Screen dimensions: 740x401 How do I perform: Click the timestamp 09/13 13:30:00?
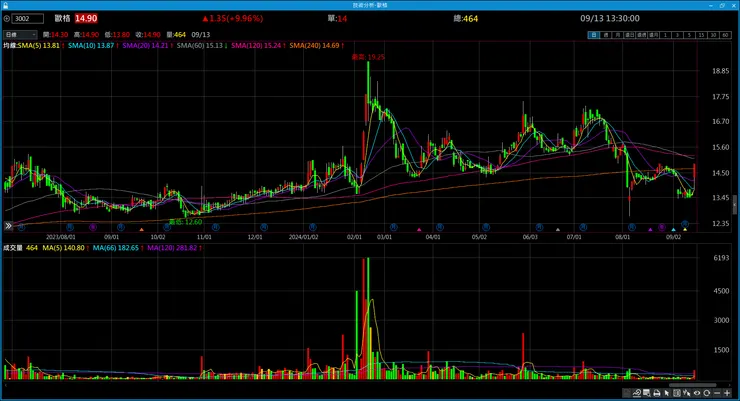(610, 18)
